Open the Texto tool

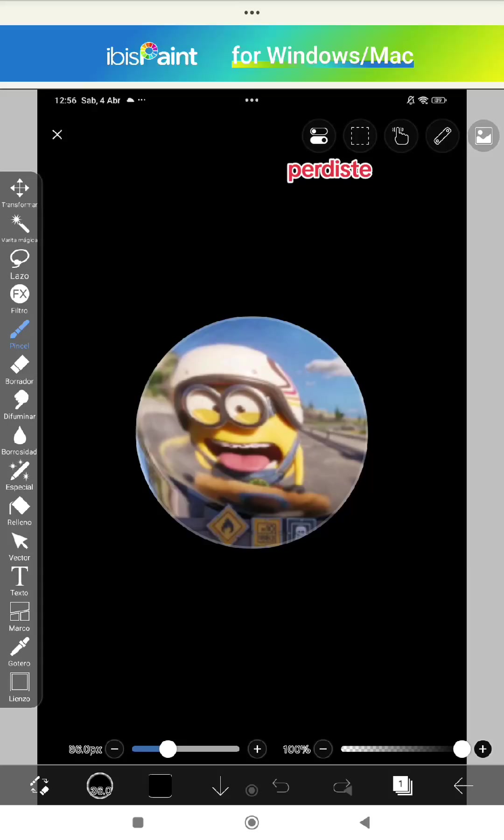click(x=19, y=581)
